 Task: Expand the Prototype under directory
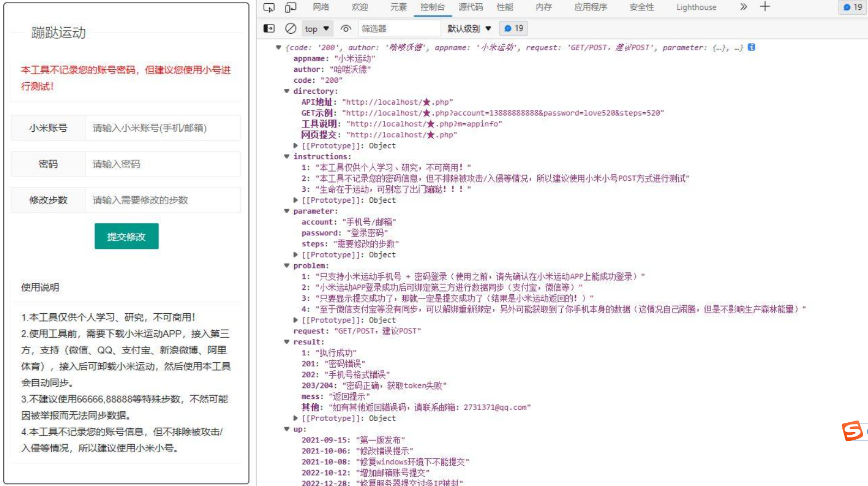point(295,145)
